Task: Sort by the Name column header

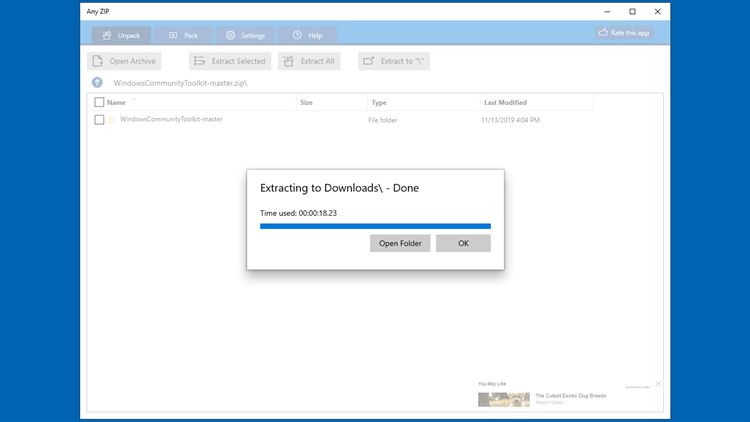Action: pyautogui.click(x=116, y=102)
